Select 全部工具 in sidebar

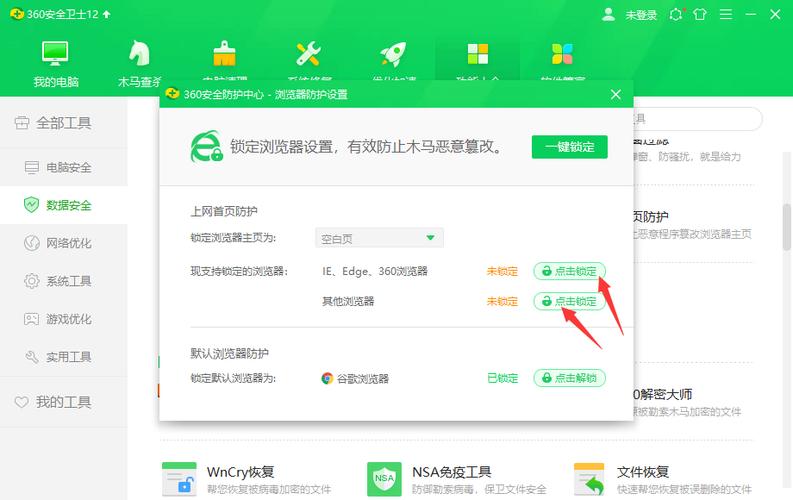(64, 123)
